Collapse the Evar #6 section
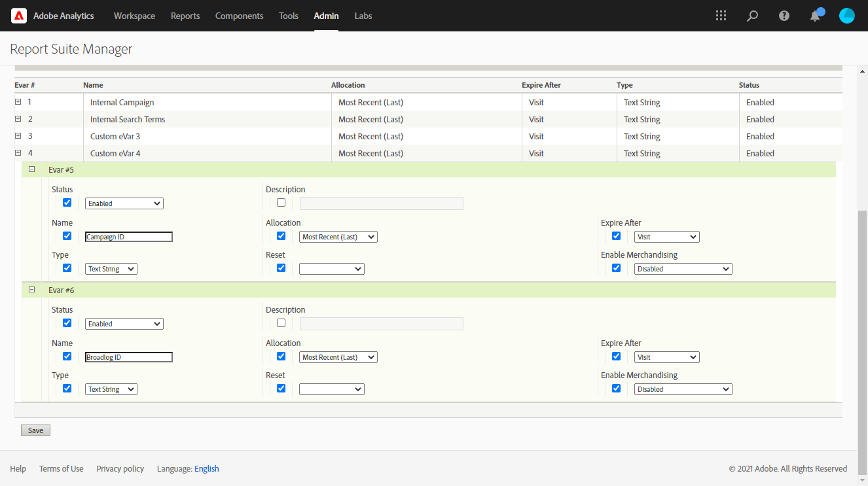868x486 pixels. tap(31, 290)
